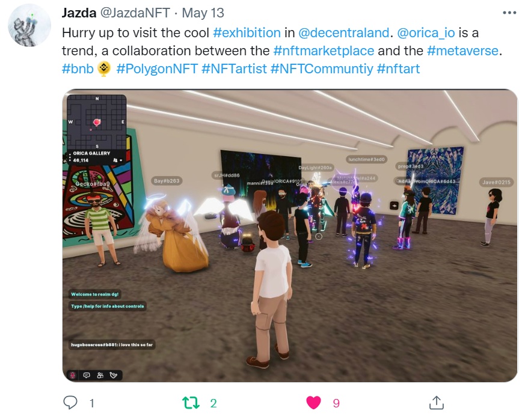Visit the @orica_io profile mention
Viewport: 528px width, 420px height.
426,33
